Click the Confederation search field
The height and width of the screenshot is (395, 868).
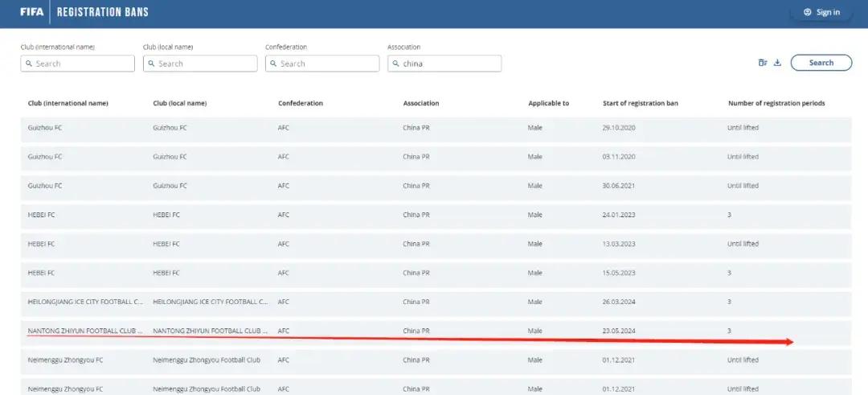[x=322, y=64]
